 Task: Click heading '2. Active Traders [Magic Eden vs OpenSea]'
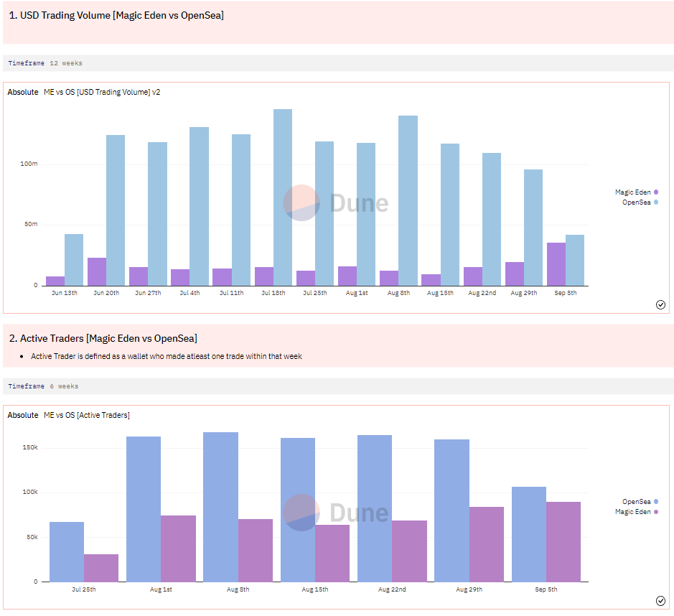coord(103,339)
